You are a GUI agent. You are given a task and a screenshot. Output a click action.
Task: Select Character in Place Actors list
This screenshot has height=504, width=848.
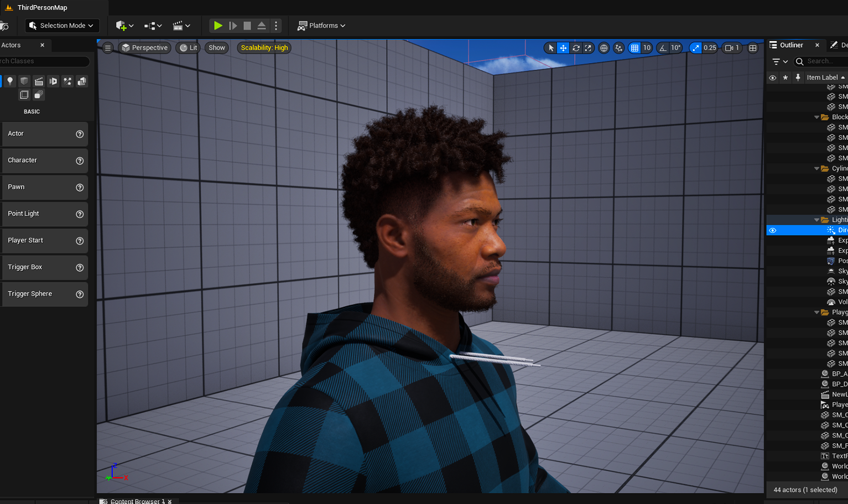[44, 160]
